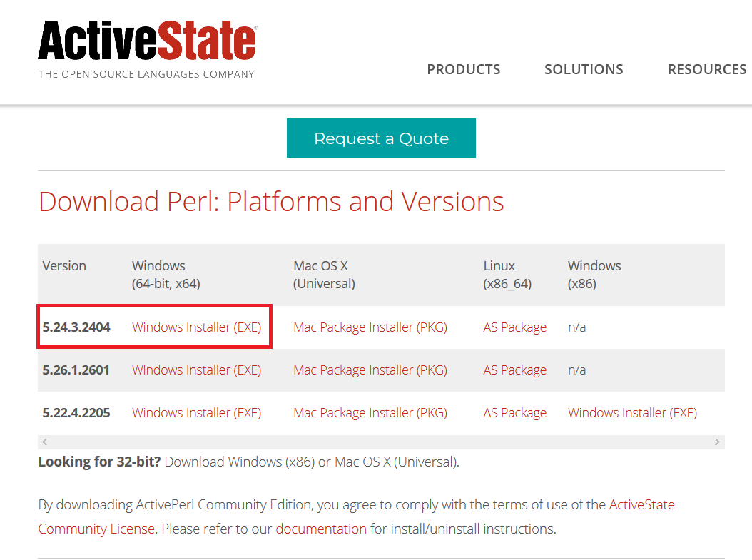Download 5.26.1.2601 Mac Package Installer (PKG)
This screenshot has height=560, width=752.
(x=370, y=370)
